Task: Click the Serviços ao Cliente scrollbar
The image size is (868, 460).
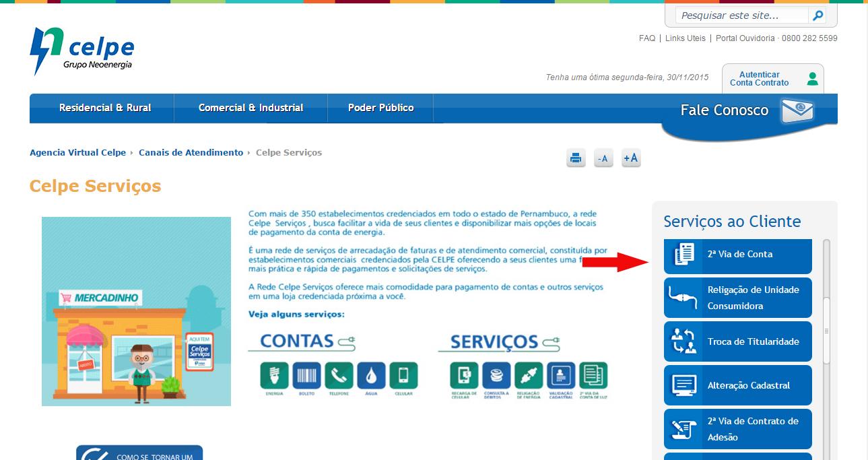Action: point(826,330)
